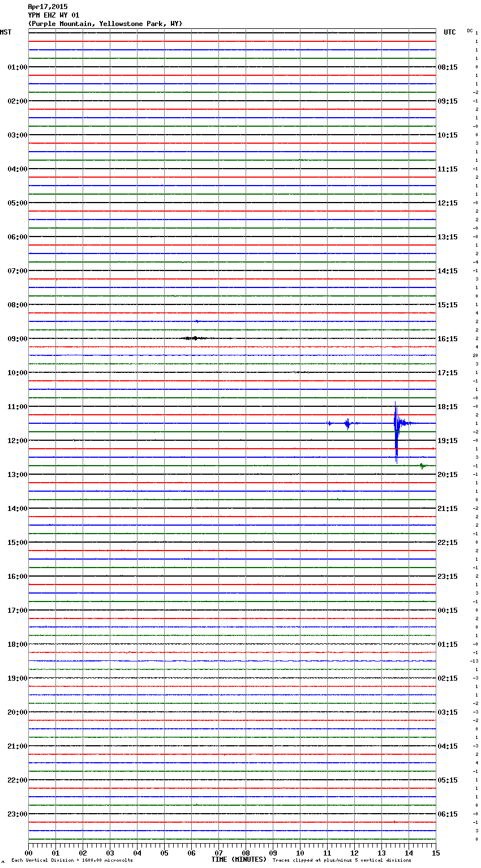Select the 10:00 MST time label

click(x=18, y=373)
